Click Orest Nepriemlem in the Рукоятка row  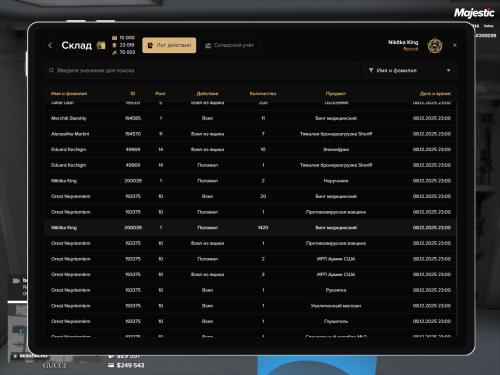[71, 290]
